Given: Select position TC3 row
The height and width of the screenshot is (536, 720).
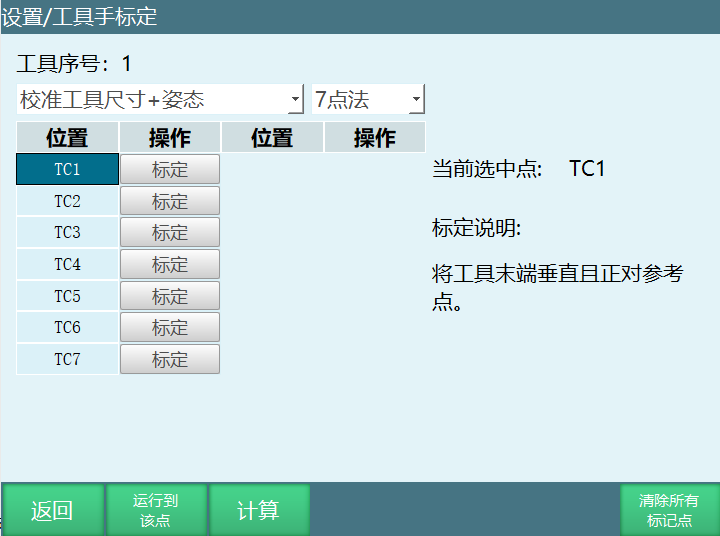Looking at the screenshot, I should (x=67, y=232).
